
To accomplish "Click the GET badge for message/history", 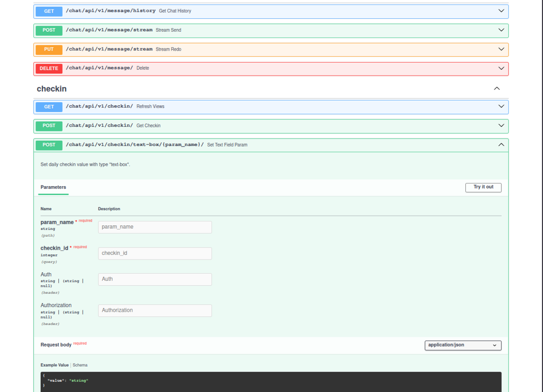I will [x=49, y=11].
